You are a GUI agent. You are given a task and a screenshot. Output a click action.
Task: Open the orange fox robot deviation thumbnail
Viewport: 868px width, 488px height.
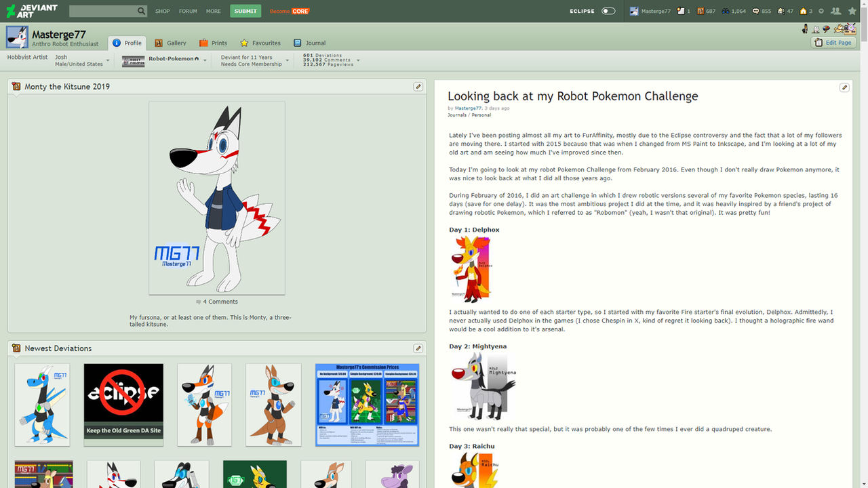[204, 405]
